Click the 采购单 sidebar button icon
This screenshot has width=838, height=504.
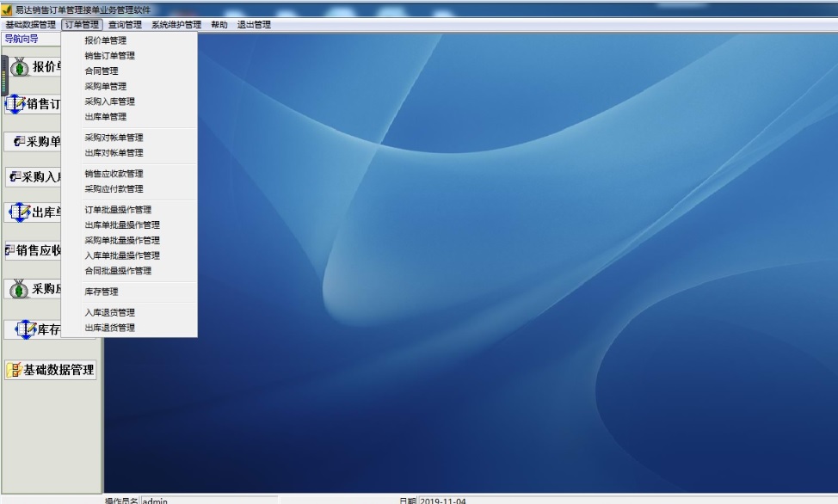[18, 142]
